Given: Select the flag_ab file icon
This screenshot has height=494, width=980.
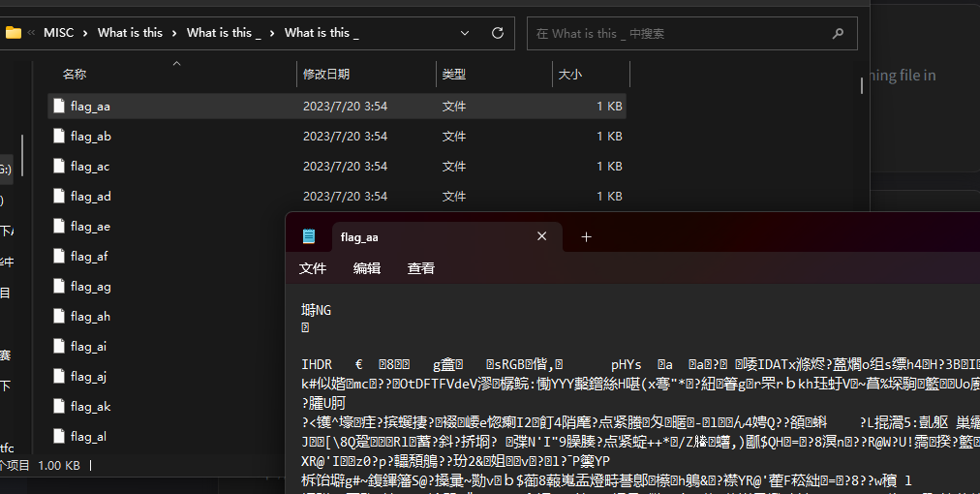Looking at the screenshot, I should tap(59, 136).
